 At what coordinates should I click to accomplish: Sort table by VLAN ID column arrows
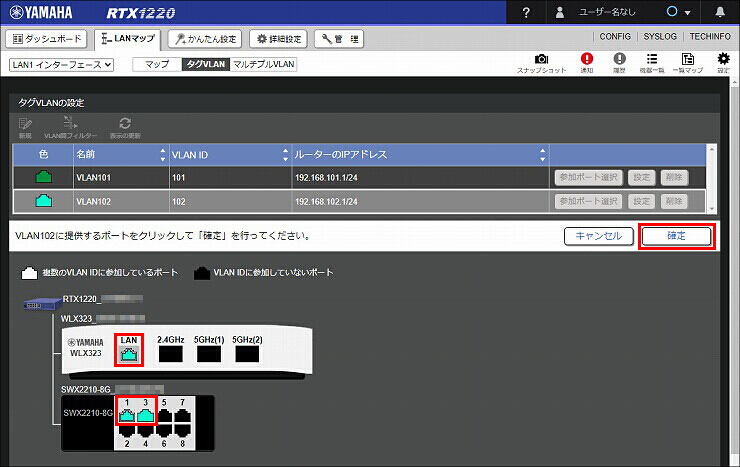285,155
